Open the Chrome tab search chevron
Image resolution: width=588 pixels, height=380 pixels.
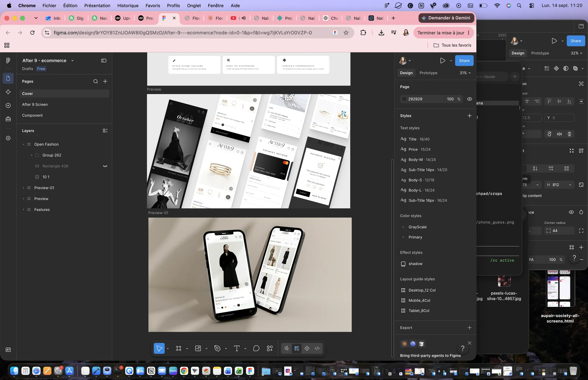point(36,18)
